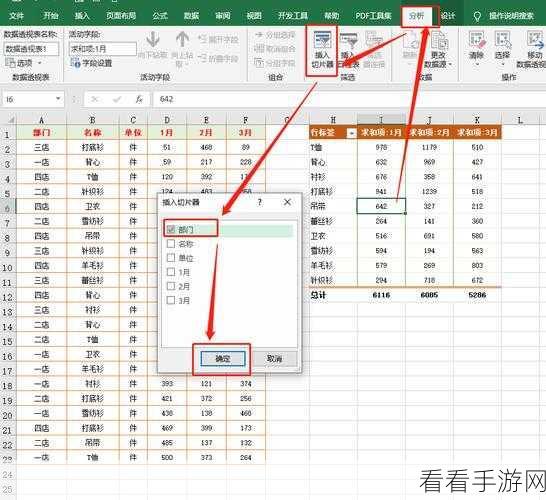Open the 行标签 filter dropdown in pivot table
The width and height of the screenshot is (546, 500).
pos(352,133)
